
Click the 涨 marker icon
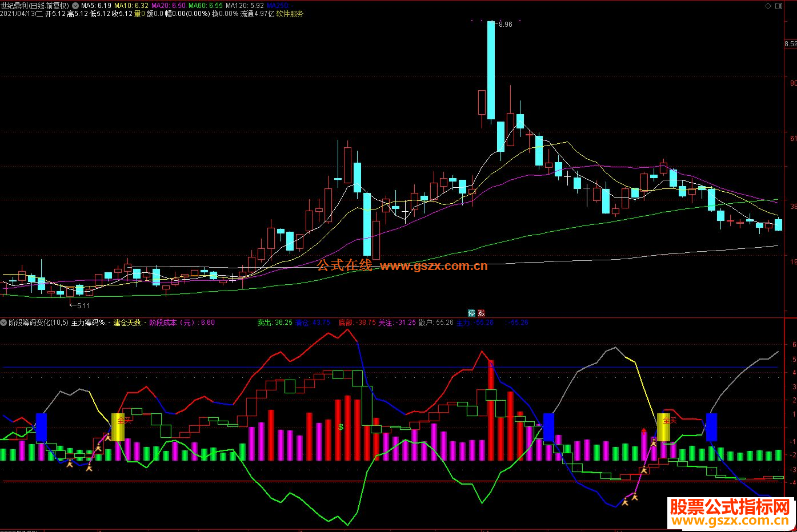coord(481,313)
